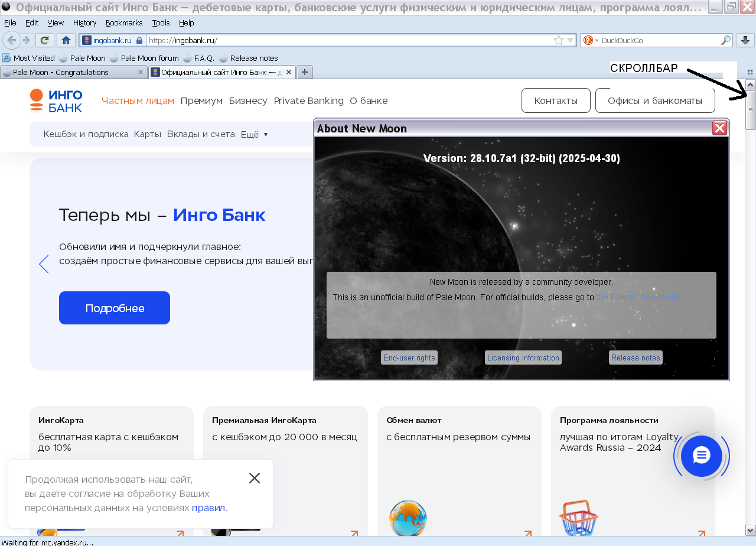Open the Tools menu

pyautogui.click(x=161, y=22)
